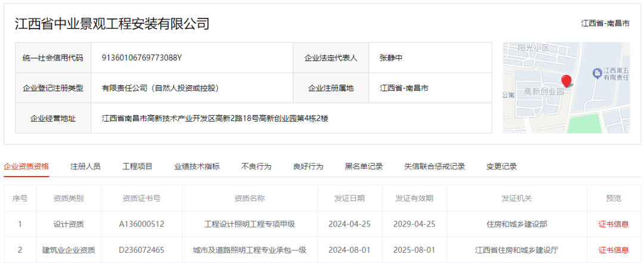The width and height of the screenshot is (644, 263).
Task: Switch to the 黑名单记录 tab
Action: pyautogui.click(x=364, y=166)
